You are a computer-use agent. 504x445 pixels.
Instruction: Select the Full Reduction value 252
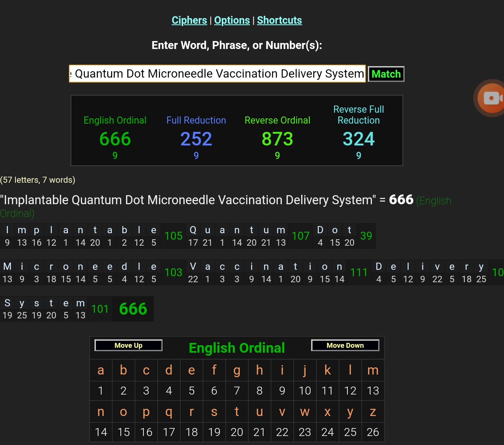(196, 139)
